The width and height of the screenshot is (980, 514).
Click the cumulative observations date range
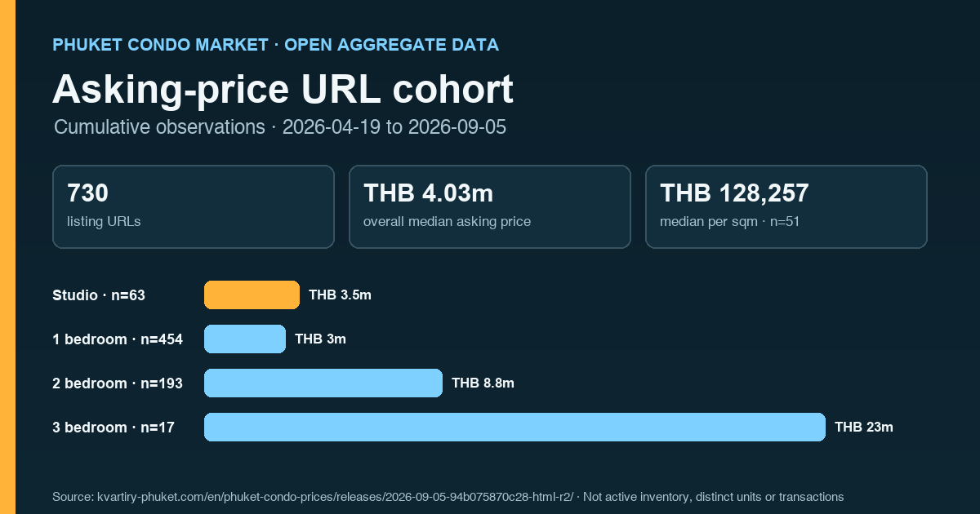point(394,127)
